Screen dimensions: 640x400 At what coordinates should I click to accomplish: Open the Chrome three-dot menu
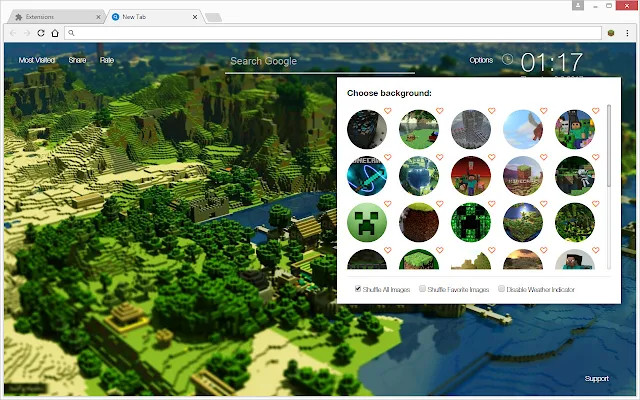tap(627, 33)
